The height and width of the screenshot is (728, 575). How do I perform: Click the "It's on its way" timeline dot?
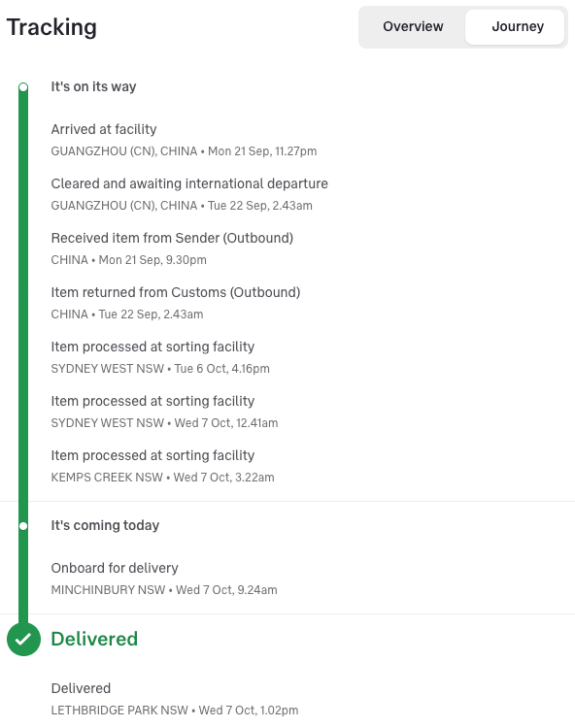(23, 86)
